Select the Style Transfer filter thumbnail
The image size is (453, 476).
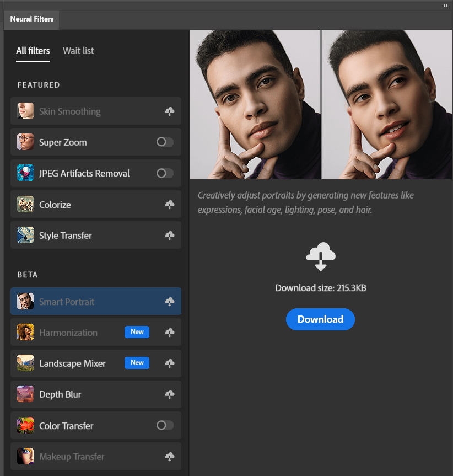[25, 235]
